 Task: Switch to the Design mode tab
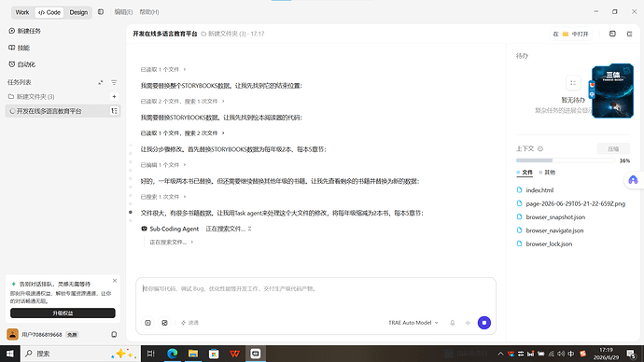tap(78, 12)
